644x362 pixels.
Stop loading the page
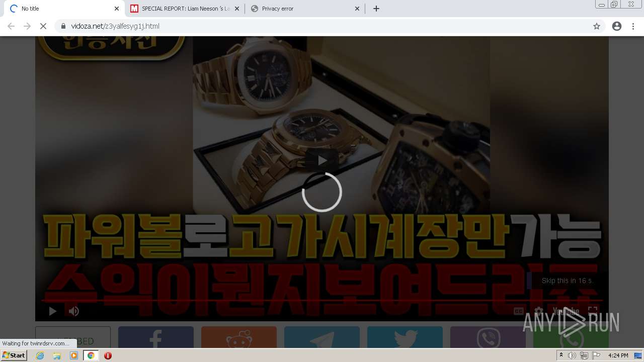coord(43,26)
